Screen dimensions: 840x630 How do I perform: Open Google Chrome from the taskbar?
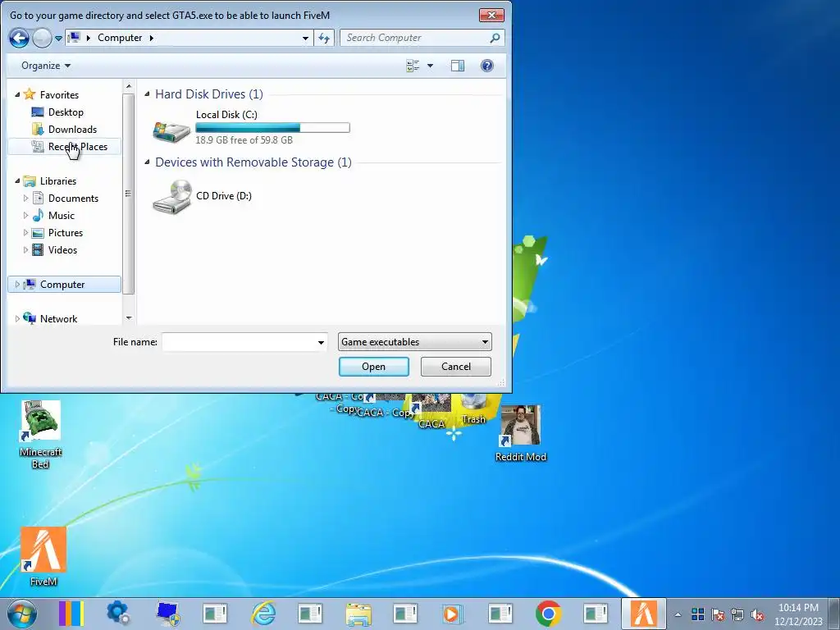click(x=548, y=614)
